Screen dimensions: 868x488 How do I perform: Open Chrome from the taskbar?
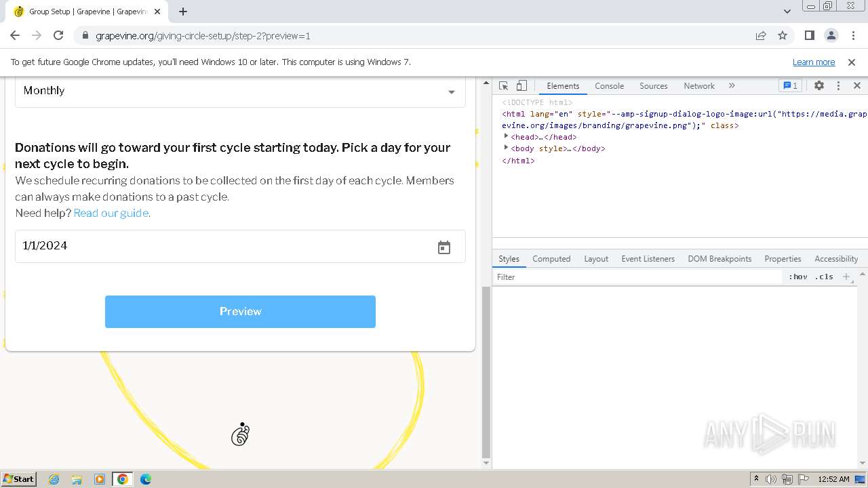pos(123,479)
